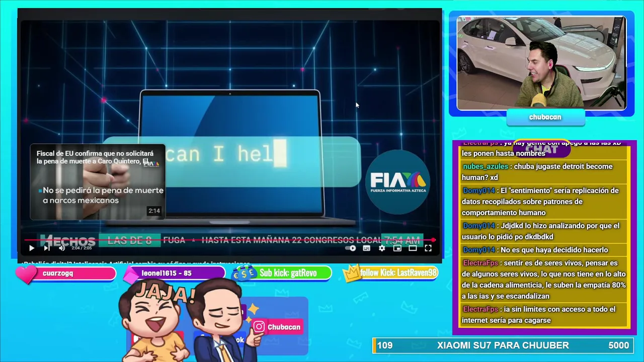
Task: Enable theater mode view
Action: point(413,248)
